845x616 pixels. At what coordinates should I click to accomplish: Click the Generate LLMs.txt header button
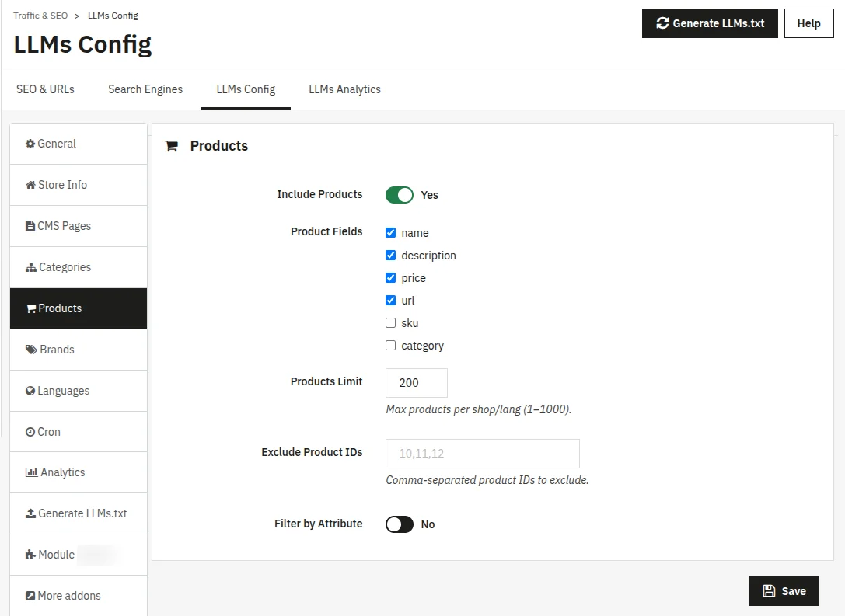point(710,23)
